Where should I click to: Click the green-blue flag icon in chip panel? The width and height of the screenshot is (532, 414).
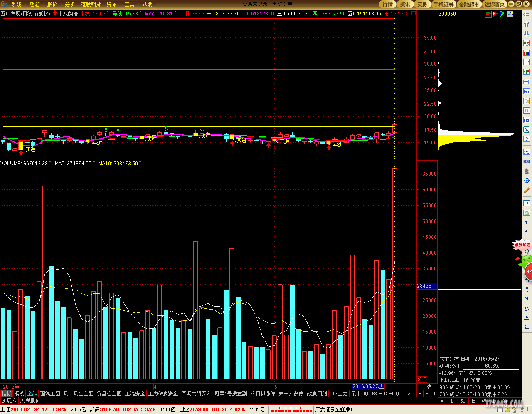click(x=502, y=14)
